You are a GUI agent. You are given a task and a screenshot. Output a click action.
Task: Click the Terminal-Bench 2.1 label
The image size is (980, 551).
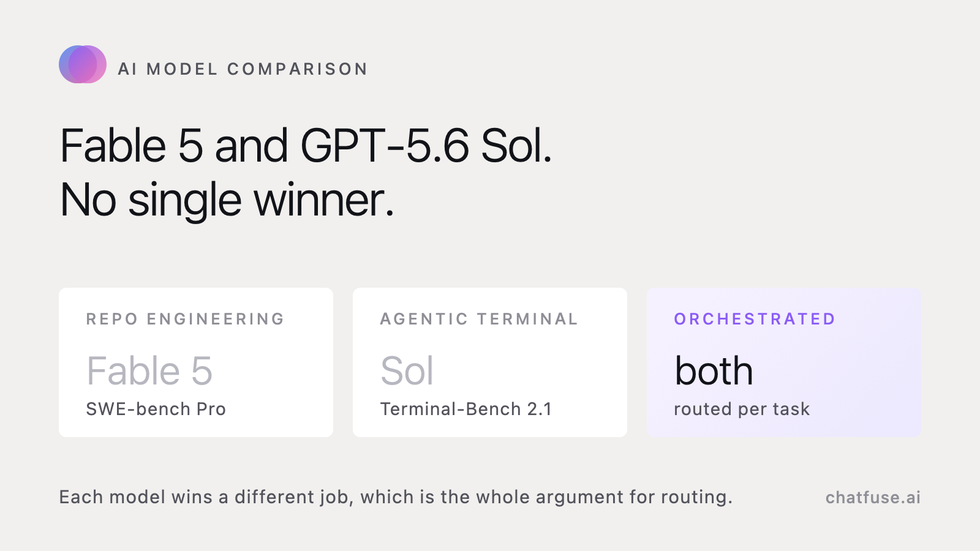[x=466, y=409]
